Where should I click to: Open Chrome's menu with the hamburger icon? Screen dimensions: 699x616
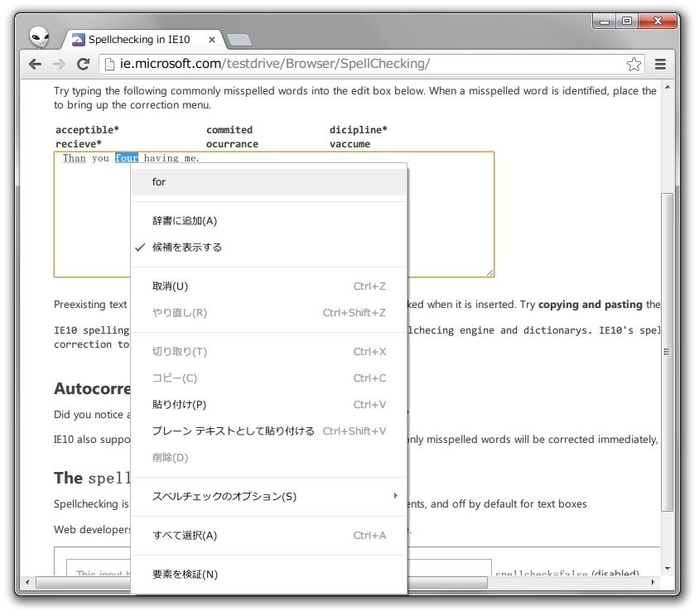tap(660, 64)
